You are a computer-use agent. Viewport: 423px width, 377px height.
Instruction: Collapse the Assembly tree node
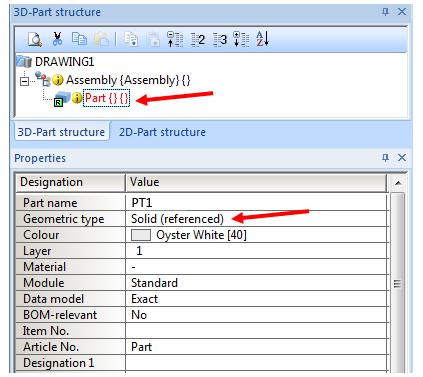(x=24, y=81)
